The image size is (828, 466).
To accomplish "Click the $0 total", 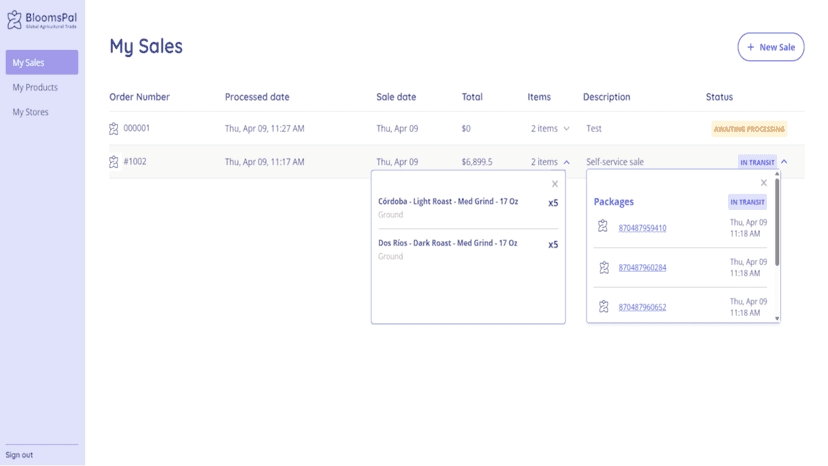I will (x=466, y=128).
